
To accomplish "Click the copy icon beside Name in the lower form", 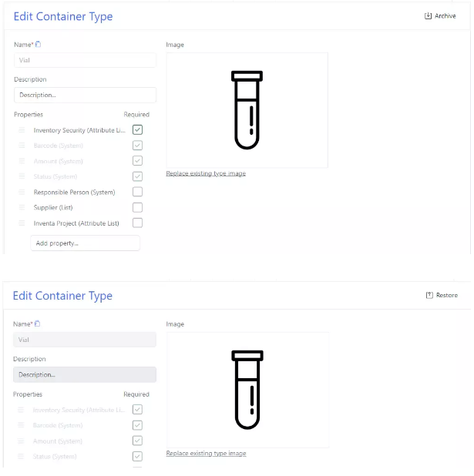I will tap(38, 324).
